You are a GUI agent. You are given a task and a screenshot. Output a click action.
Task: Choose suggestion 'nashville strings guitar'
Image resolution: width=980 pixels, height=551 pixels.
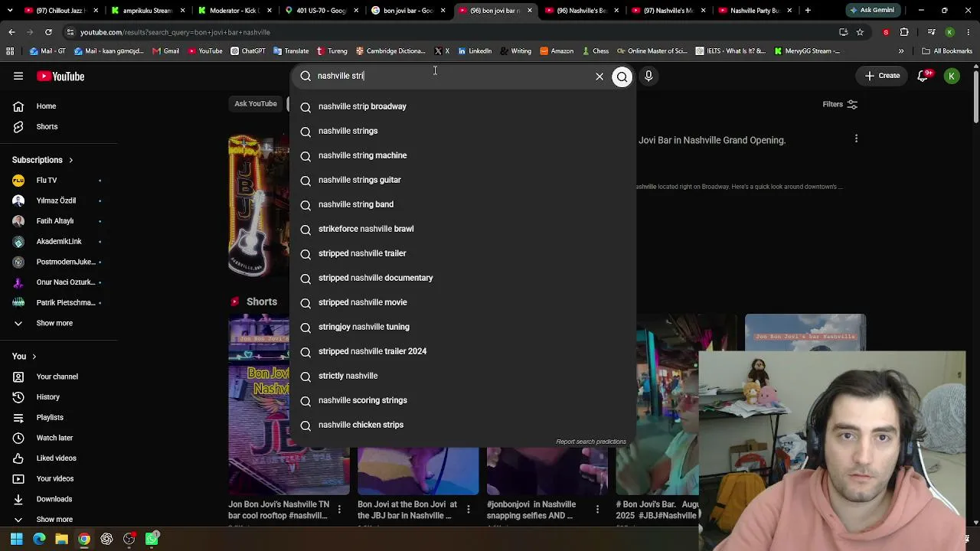462,180
